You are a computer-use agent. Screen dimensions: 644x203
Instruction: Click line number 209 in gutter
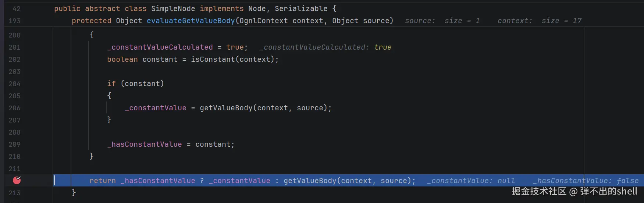(14, 145)
